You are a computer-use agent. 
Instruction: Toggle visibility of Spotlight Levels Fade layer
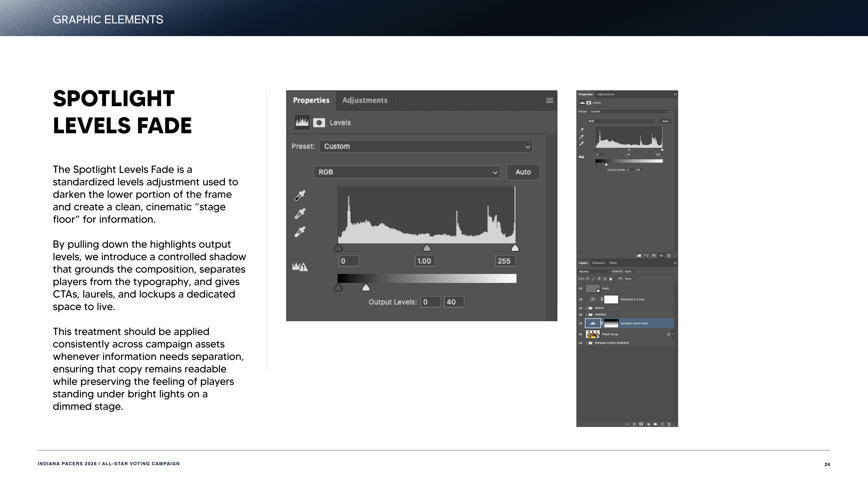pos(580,323)
